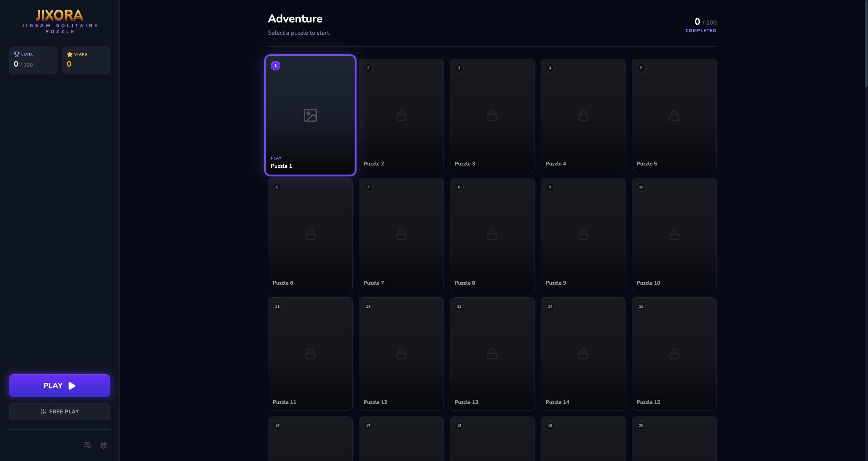Click 'Select a puzzle to start.' subtitle

point(299,33)
